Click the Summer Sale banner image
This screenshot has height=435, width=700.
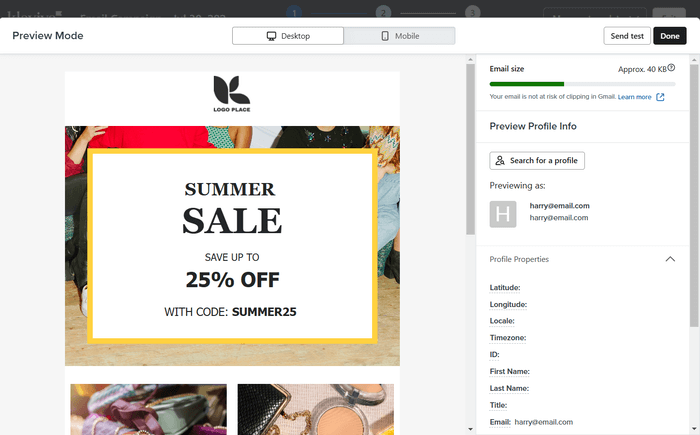click(x=232, y=246)
